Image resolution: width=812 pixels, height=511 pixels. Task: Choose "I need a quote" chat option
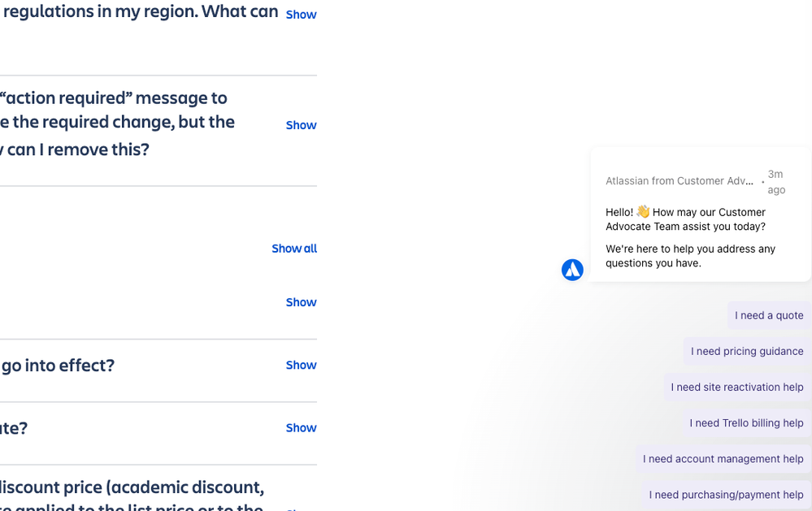769,315
